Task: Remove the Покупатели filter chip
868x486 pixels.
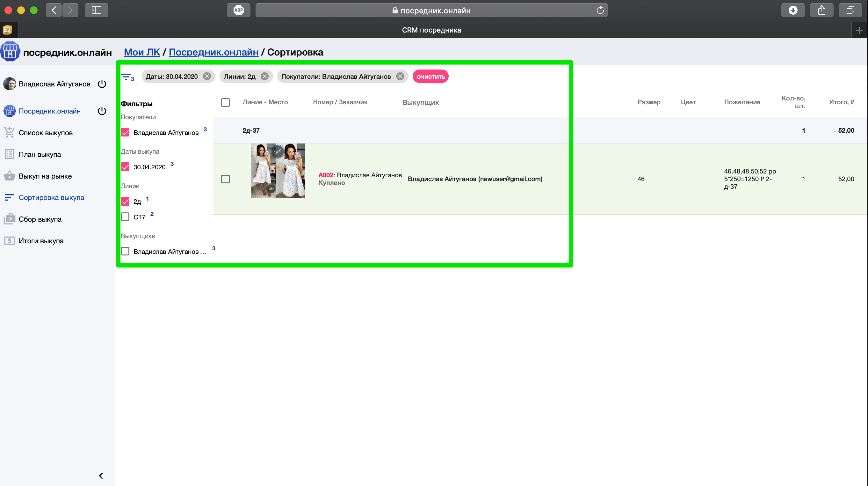Action: (x=400, y=77)
